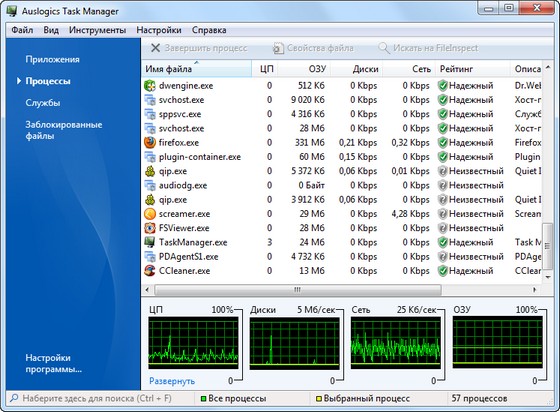Image resolution: width=560 pixels, height=412 pixels.
Task: Click the FSViewer.exe process icon
Action: coord(150,228)
